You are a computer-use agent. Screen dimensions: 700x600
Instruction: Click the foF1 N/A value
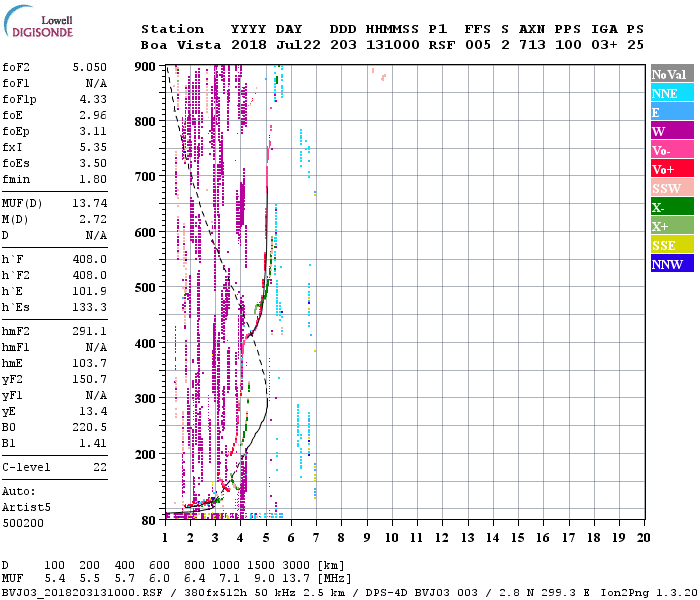(x=96, y=83)
